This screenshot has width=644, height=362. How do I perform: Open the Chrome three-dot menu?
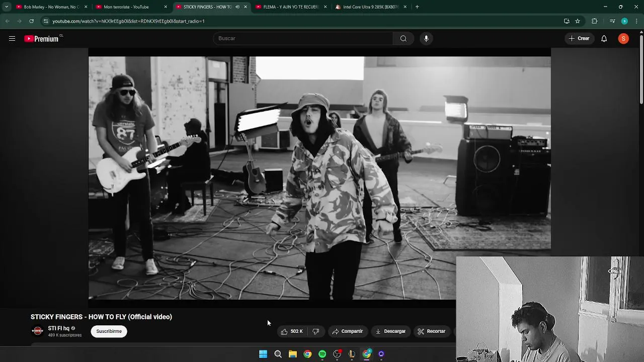pos(636,21)
